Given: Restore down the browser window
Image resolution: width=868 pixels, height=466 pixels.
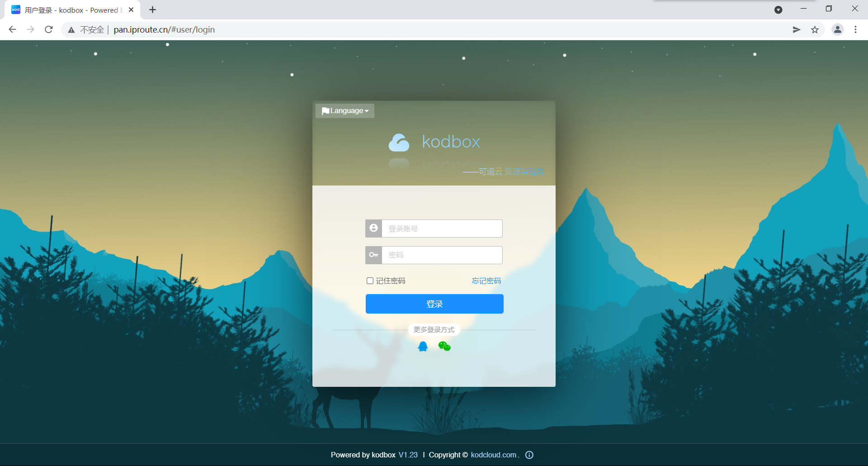Looking at the screenshot, I should click(x=829, y=9).
